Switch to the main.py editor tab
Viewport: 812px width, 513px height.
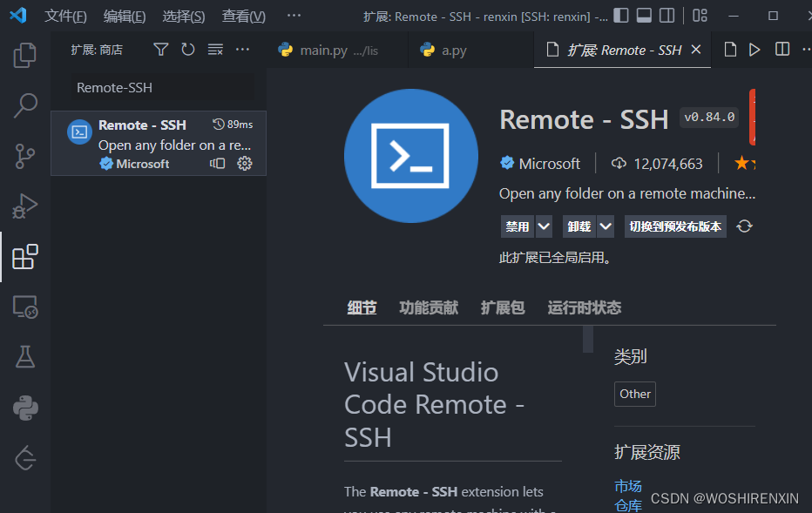pyautogui.click(x=337, y=51)
